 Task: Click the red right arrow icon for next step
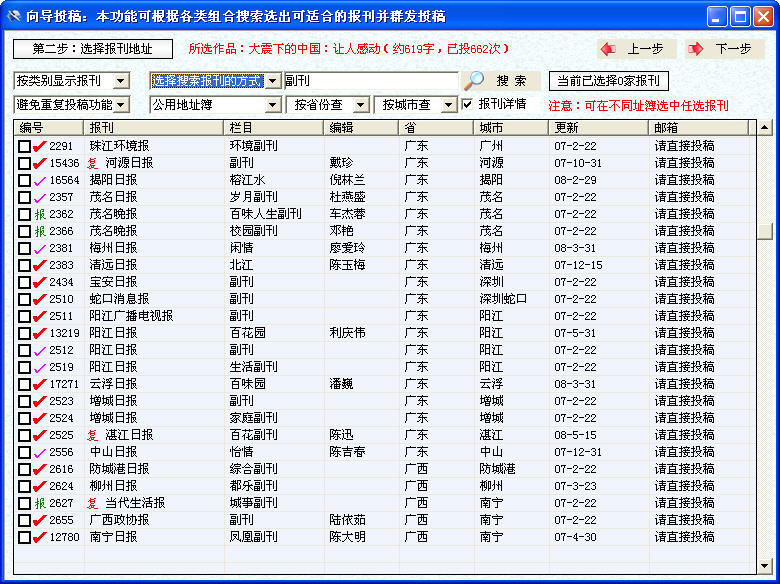[695, 49]
